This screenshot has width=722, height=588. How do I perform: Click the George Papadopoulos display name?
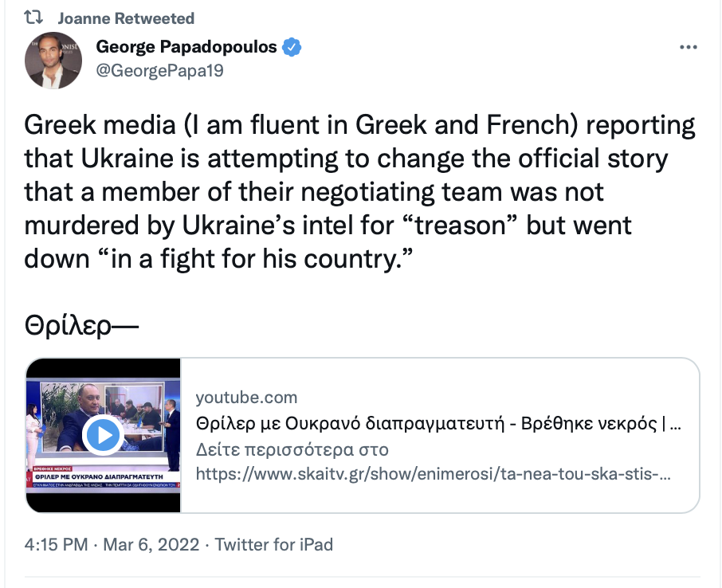(186, 46)
